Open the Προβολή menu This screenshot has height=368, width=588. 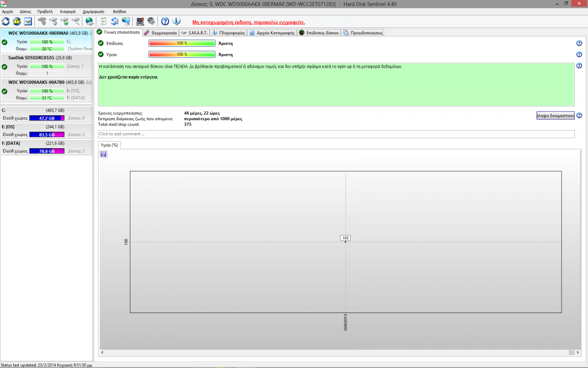coord(45,11)
